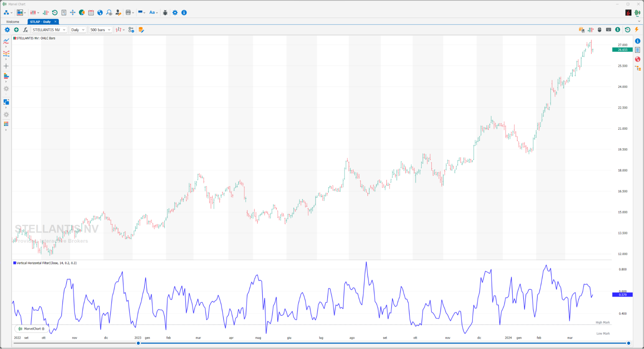Screen dimensions: 644x349
Task: Click the orange database edit icon
Action: (x=141, y=30)
